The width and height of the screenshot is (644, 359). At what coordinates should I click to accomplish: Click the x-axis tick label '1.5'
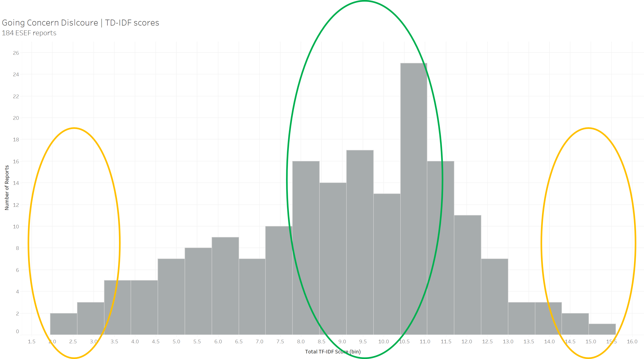tap(32, 342)
